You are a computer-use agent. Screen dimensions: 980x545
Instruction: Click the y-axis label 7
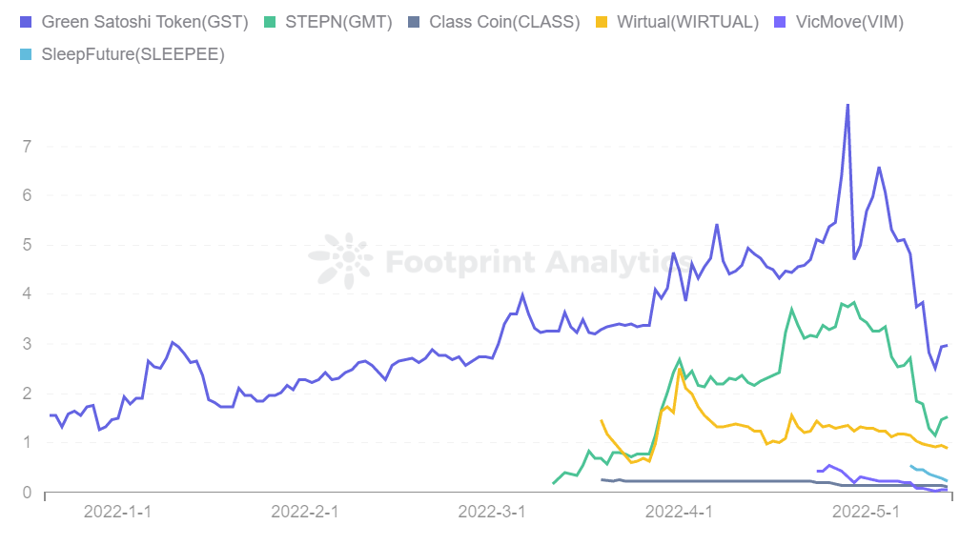pos(27,147)
